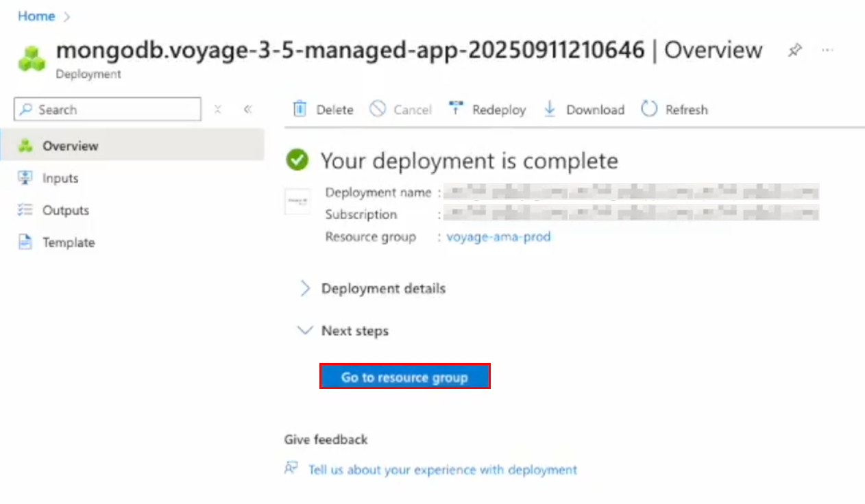This screenshot has height=504, width=865.
Task: Click Go to resource group button
Action: click(x=404, y=377)
